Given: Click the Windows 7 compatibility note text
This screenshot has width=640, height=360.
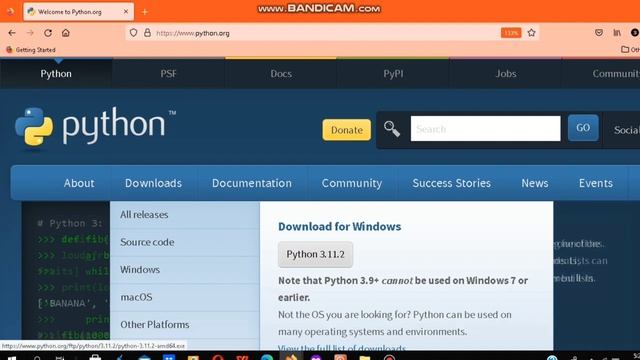Looking at the screenshot, I should (x=403, y=289).
